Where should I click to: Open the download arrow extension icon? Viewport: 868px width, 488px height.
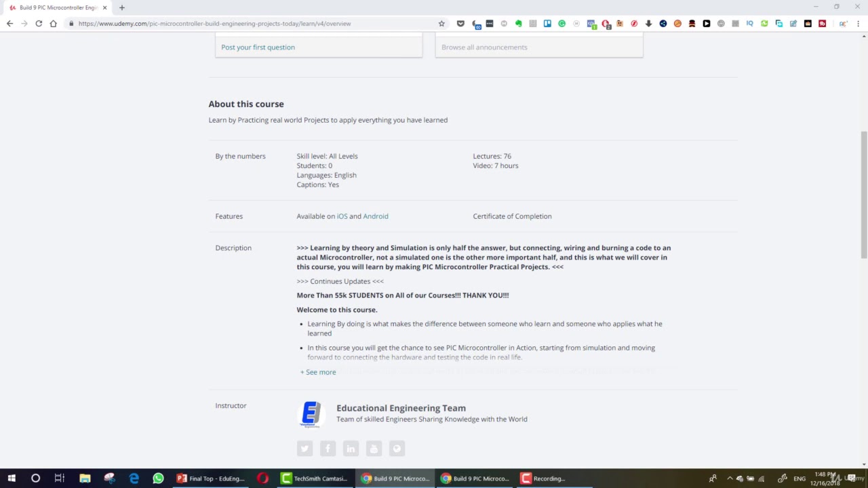pos(648,24)
